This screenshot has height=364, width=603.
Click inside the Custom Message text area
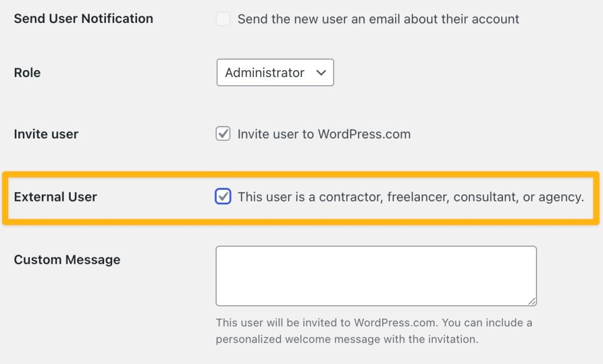pyautogui.click(x=376, y=276)
